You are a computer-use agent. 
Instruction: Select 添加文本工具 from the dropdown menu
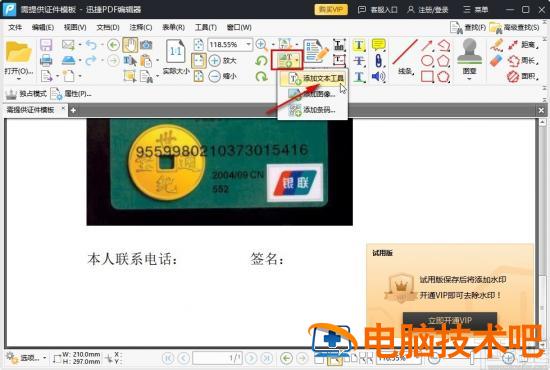click(313, 79)
